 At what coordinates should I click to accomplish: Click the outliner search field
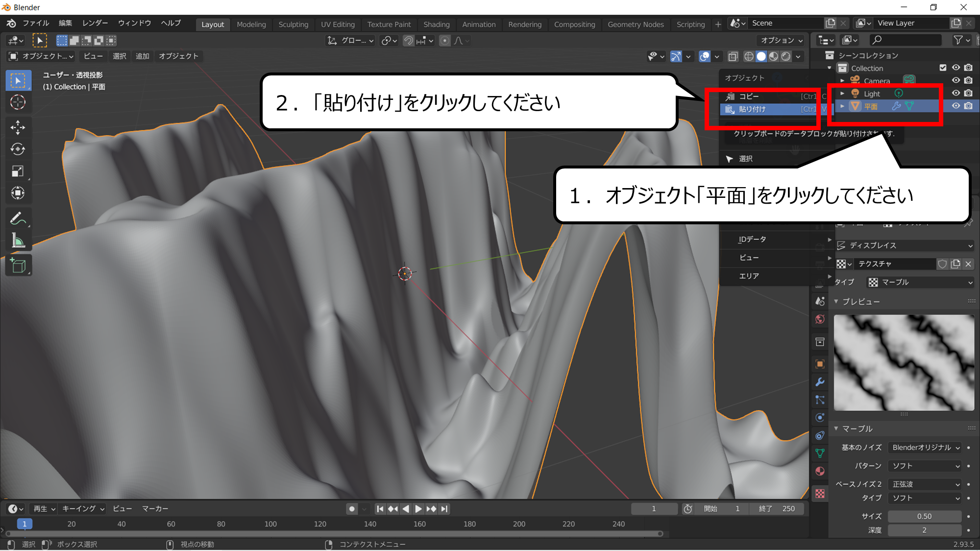click(x=906, y=40)
